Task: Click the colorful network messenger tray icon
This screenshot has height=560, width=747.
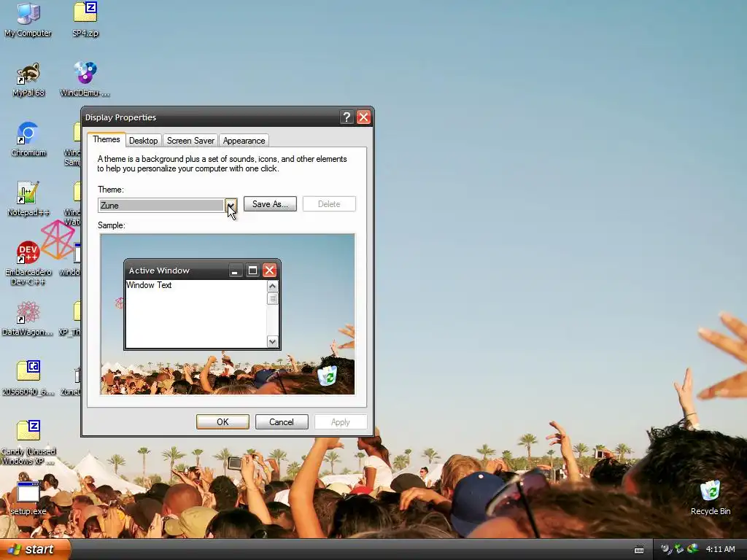Action: pyautogui.click(x=693, y=549)
